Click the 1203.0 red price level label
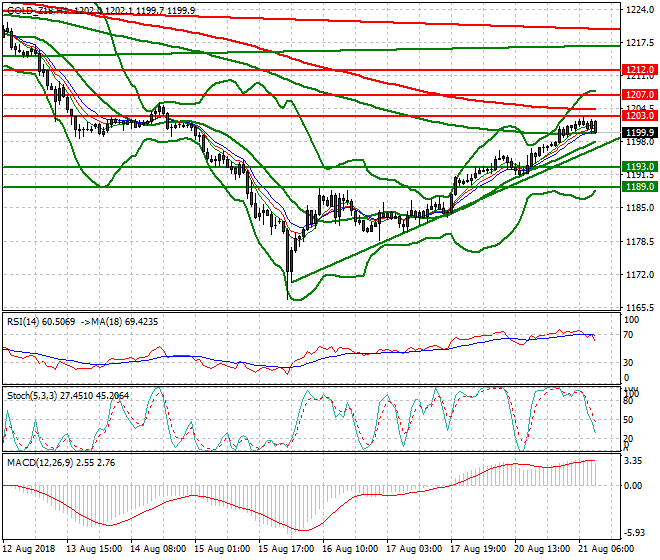Image resolution: width=660 pixels, height=560 pixels. coord(639,116)
